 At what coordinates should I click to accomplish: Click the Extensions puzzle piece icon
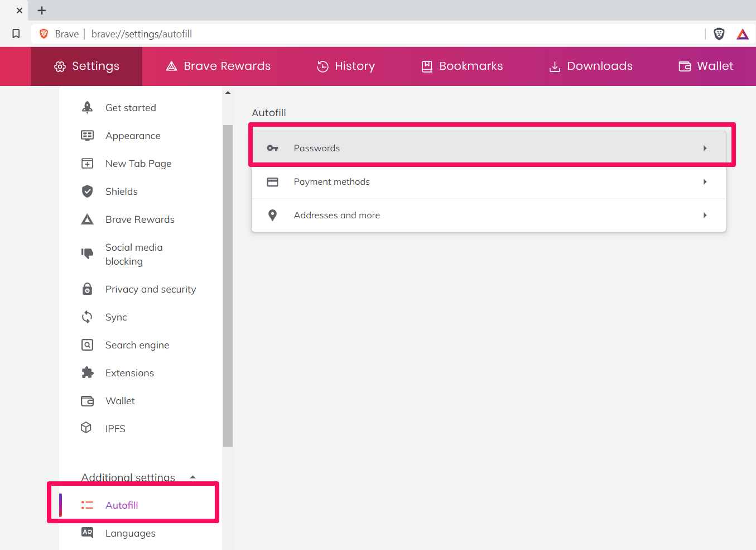(87, 372)
